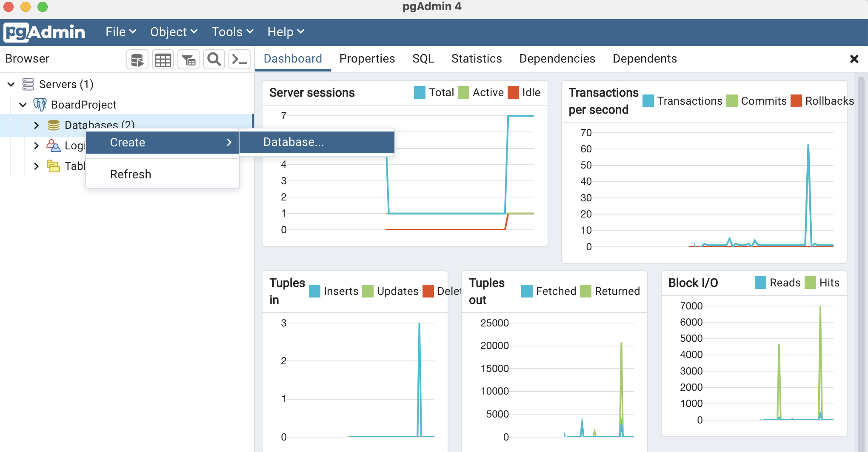
Task: Open the SQL tab
Action: [423, 59]
